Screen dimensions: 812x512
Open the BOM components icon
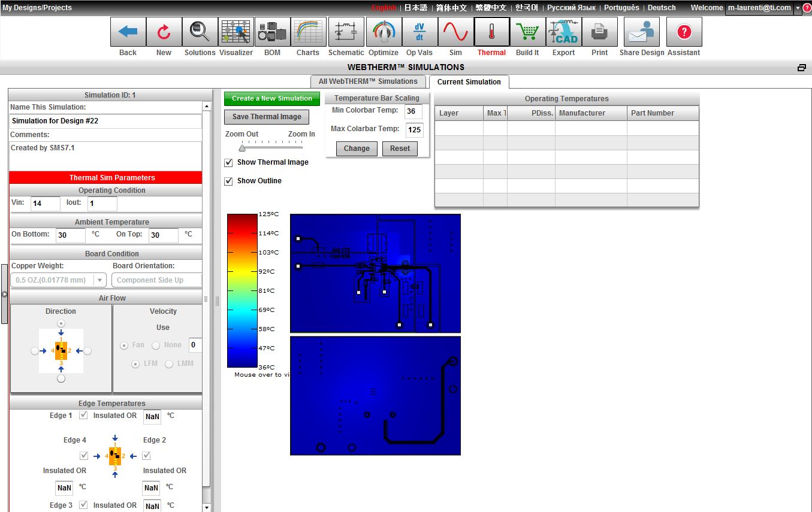(x=272, y=32)
